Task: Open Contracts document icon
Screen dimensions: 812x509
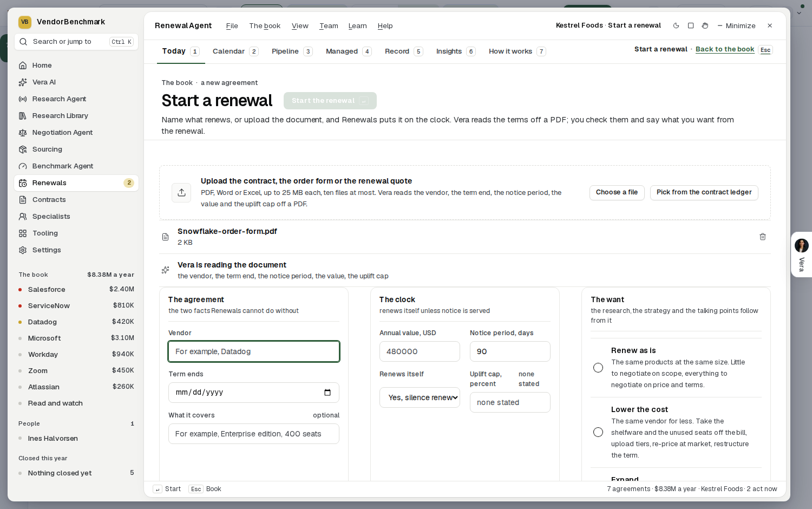Action: 23,200
